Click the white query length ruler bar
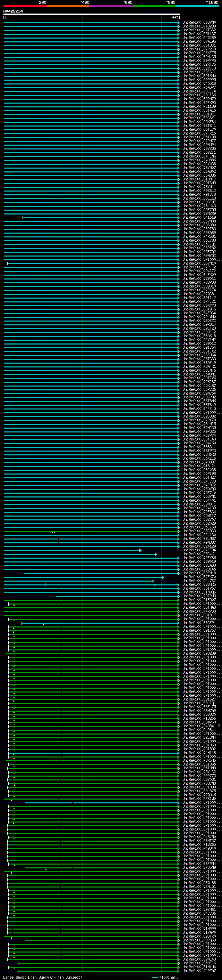This screenshot has height=980, width=222. point(92,14)
